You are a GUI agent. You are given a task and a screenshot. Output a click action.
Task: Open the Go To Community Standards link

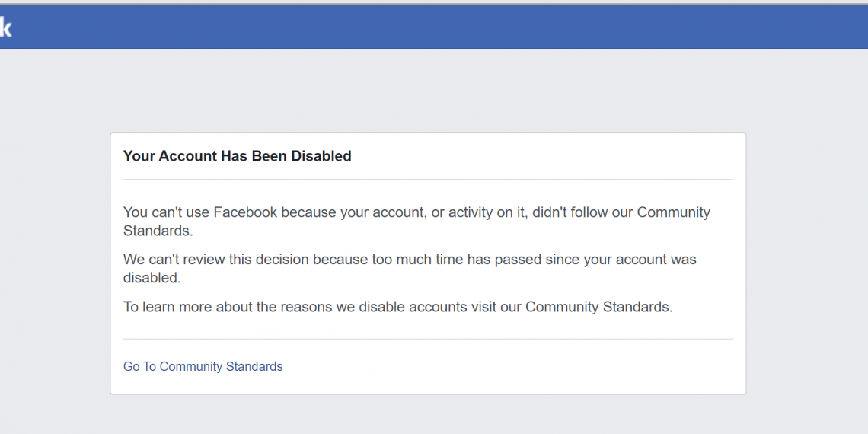(x=203, y=366)
